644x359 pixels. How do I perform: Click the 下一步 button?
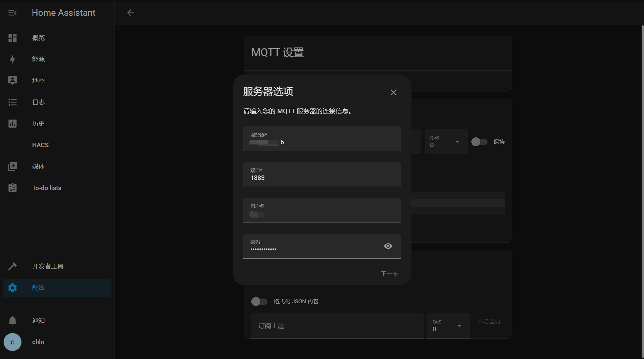click(x=389, y=273)
